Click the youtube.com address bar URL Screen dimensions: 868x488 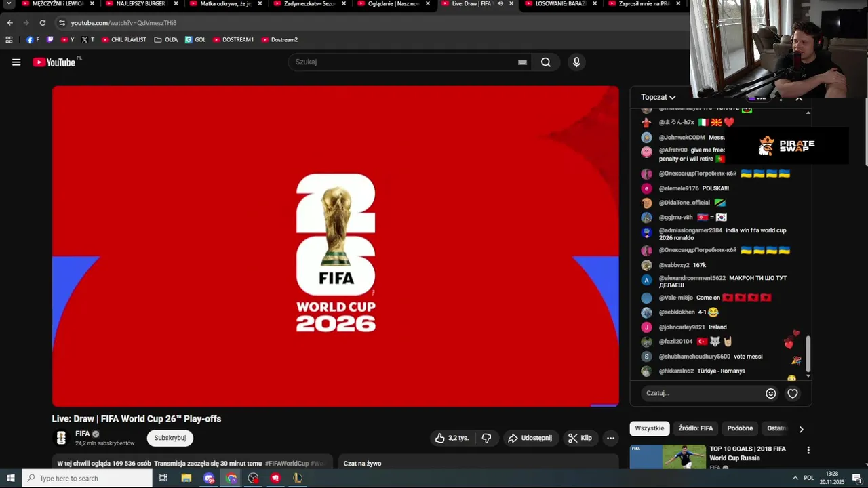(123, 23)
